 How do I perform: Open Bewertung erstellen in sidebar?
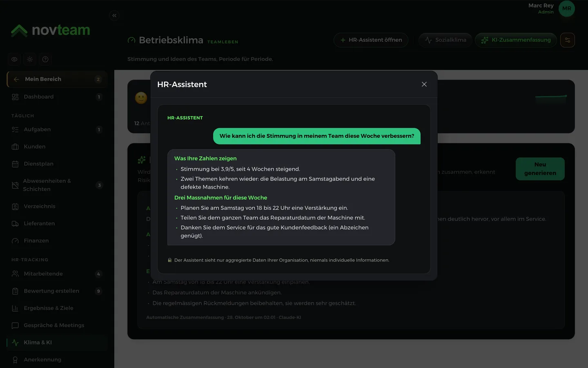click(x=57, y=291)
